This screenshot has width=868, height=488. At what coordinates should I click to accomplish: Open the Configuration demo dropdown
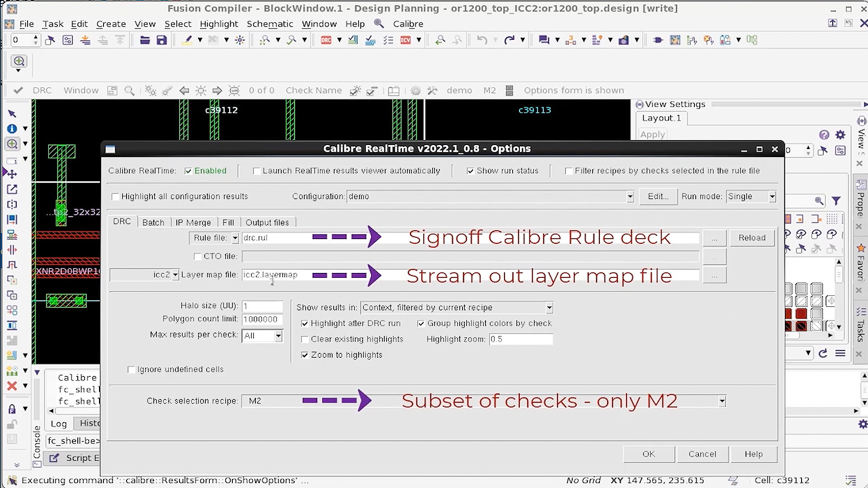point(630,197)
